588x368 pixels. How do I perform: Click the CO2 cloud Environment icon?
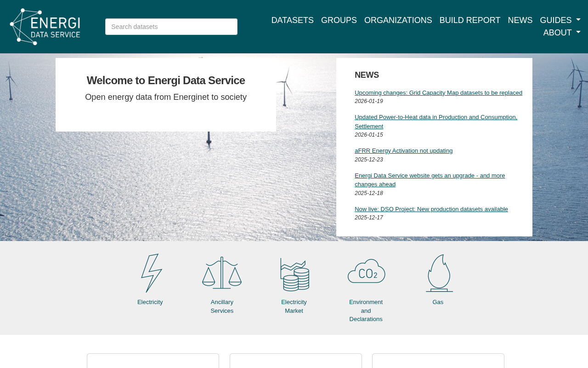[366, 271]
